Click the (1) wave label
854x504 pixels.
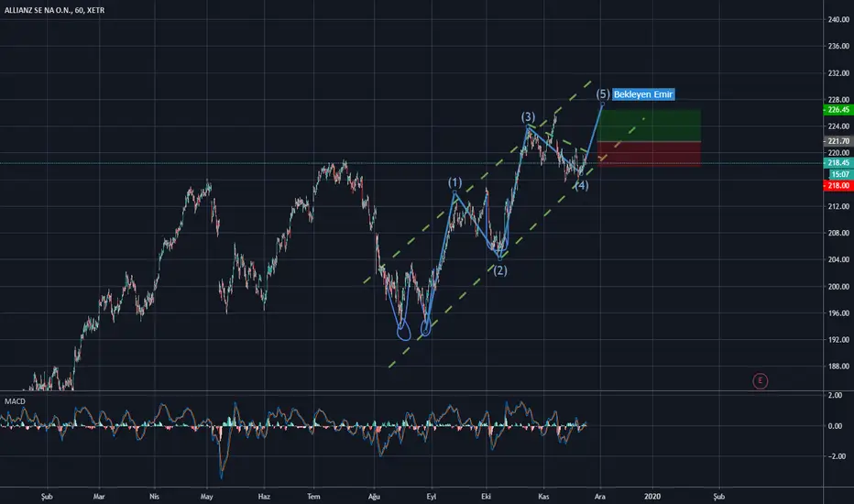pyautogui.click(x=454, y=182)
